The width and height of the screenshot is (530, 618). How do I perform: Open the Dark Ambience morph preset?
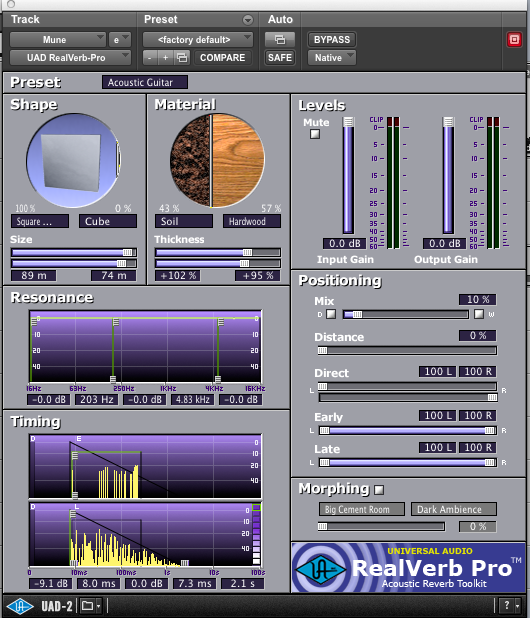click(454, 509)
